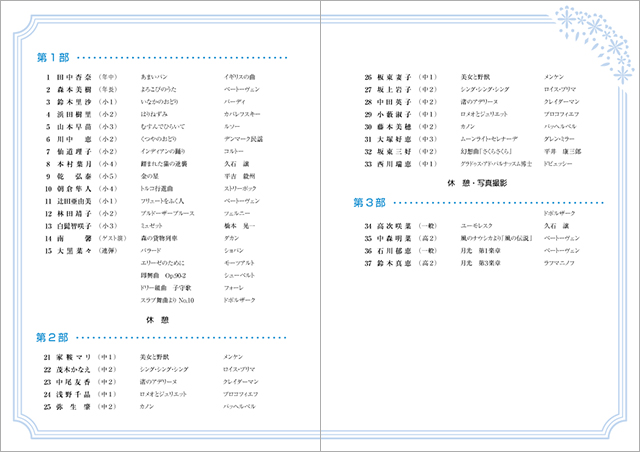Select the '休 憩・写真撮影' line
Image resolution: width=640 pixels, height=452 pixels.
(477, 183)
